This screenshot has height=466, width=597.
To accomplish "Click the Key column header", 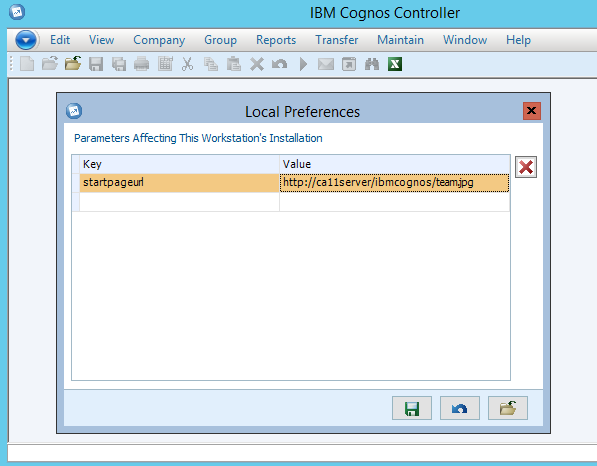I will click(x=179, y=164).
